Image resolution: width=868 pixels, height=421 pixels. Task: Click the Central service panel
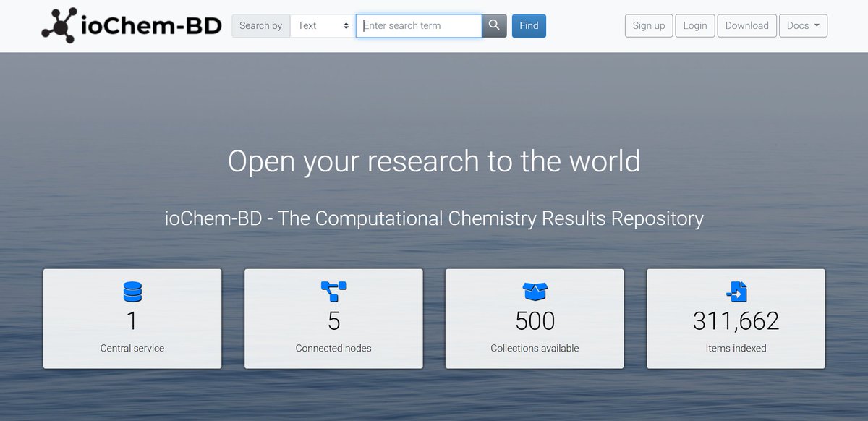[132, 318]
